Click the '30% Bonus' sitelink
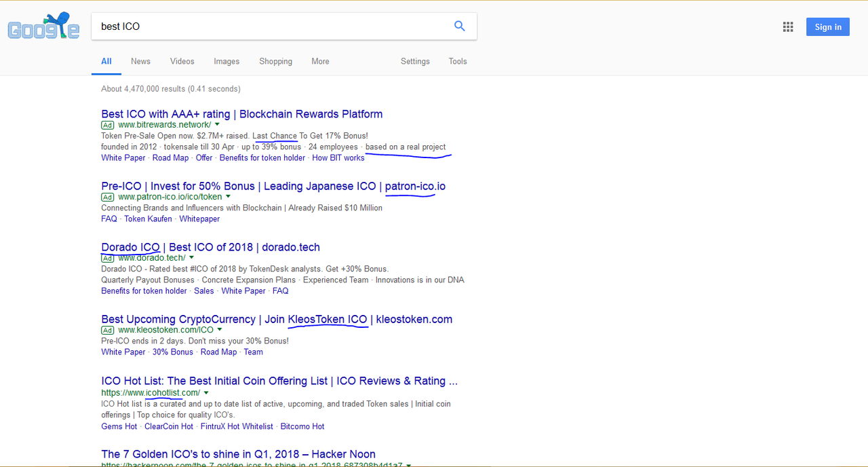 pos(173,352)
